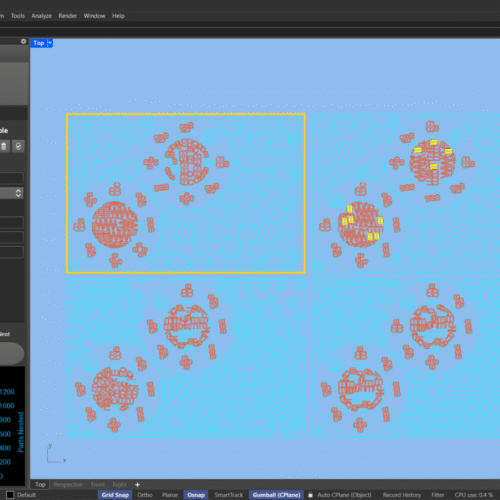Click the Default layer color swatch
This screenshot has height=500, width=500.
point(10,495)
